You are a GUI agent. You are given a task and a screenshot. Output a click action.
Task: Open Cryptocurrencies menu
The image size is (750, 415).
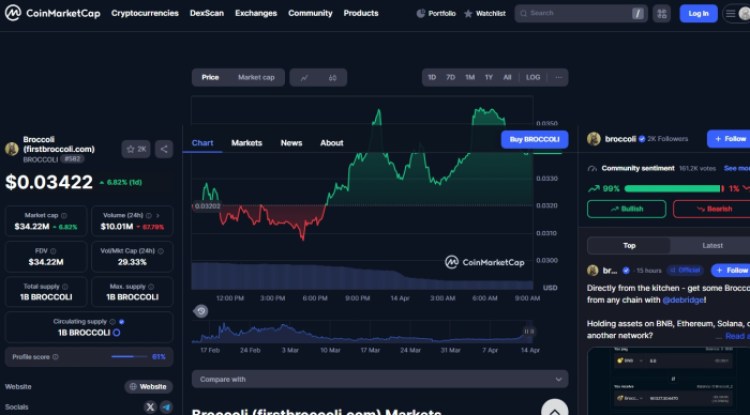point(145,13)
